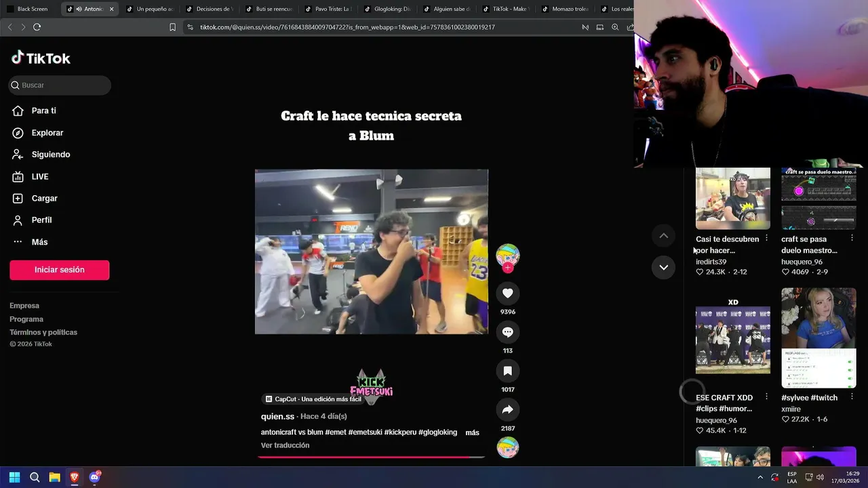This screenshot has width=868, height=488.
Task: Switch to Alguien sabe tab
Action: (446, 9)
